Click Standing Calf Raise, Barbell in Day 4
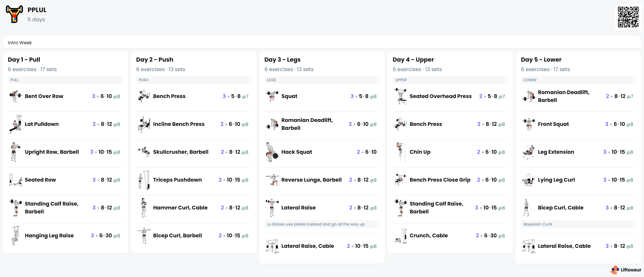 (x=436, y=208)
